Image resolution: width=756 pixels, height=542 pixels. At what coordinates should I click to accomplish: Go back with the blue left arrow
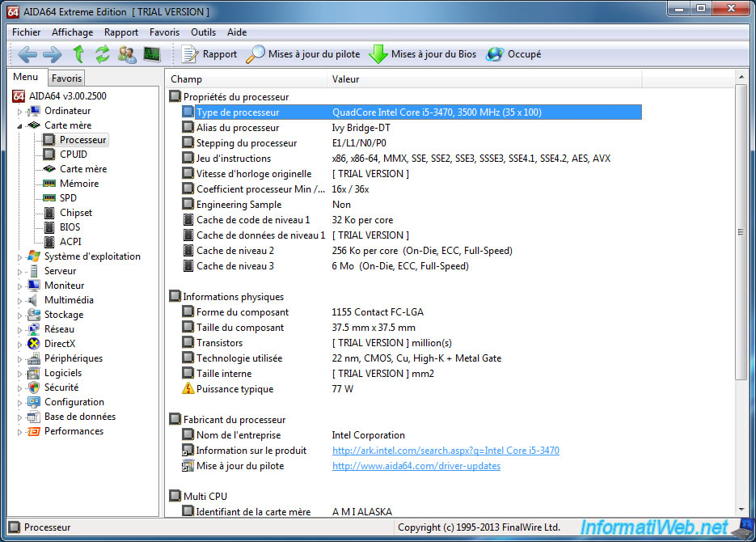click(x=27, y=54)
